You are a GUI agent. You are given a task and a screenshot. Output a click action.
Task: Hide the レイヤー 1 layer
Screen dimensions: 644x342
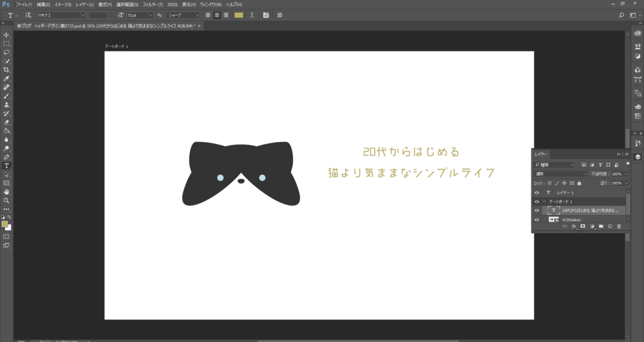pos(537,192)
